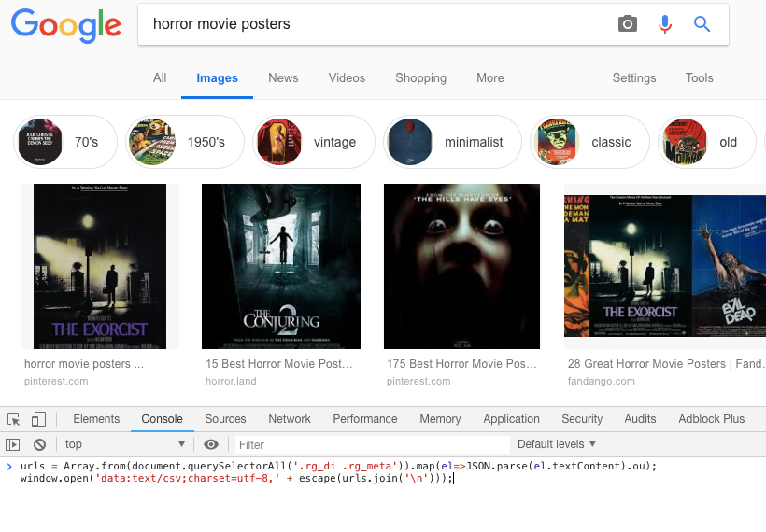The image size is (766, 532).
Task: Create live expression with eye icon
Action: (211, 444)
